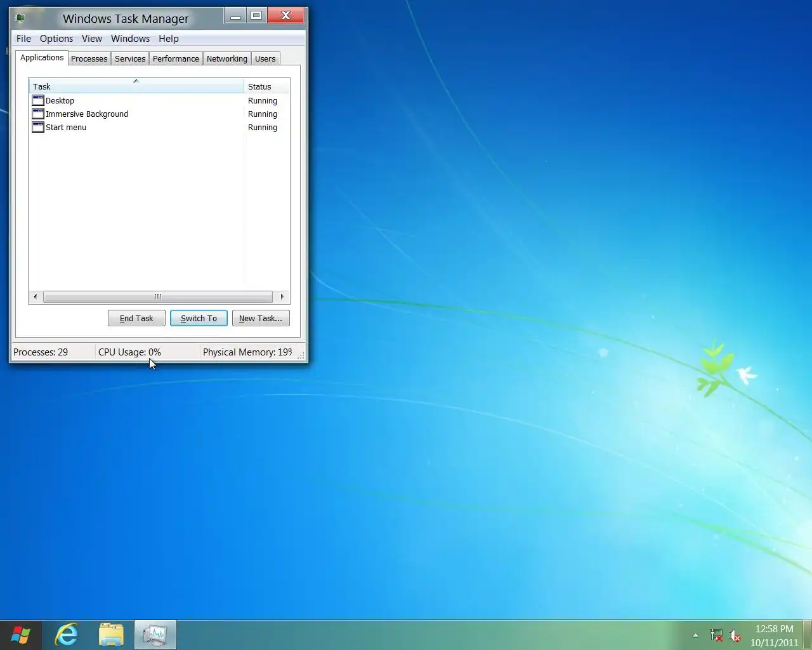
Task: Open the network status tray icon
Action: click(716, 635)
